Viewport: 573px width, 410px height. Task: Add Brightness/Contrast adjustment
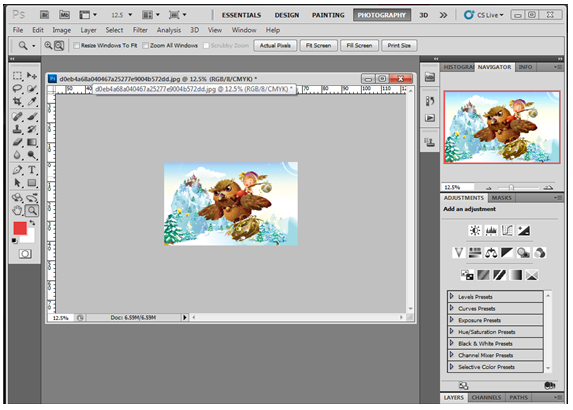point(475,231)
